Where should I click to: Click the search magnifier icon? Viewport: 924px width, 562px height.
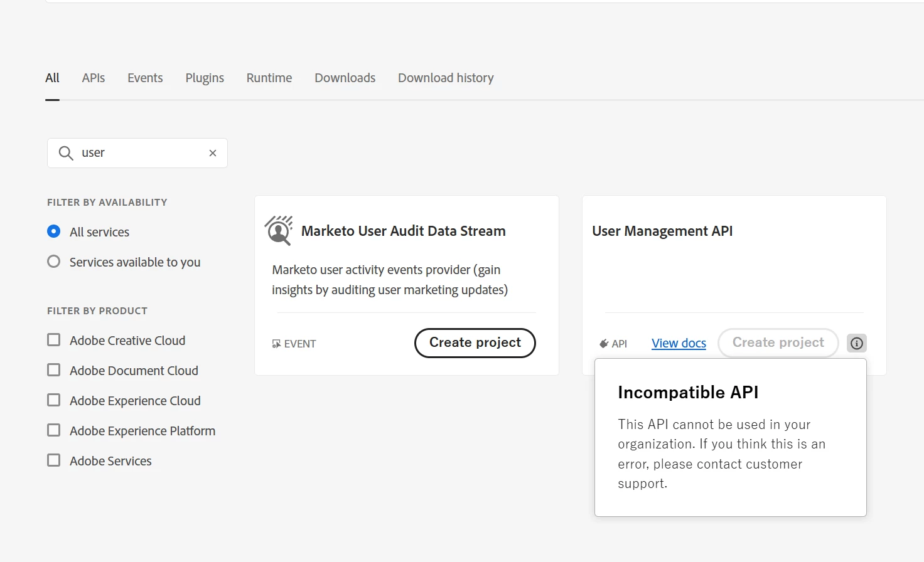[66, 153]
